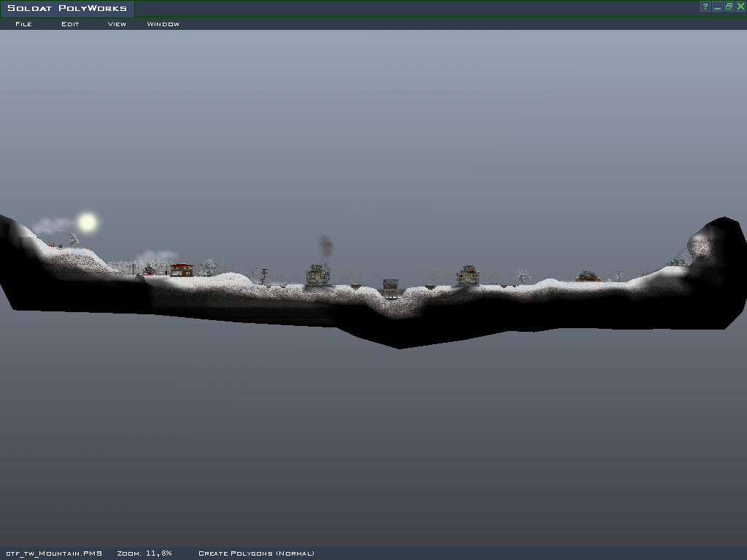Click the Soldat PolyWorks title bar
The image size is (747, 560).
click(x=67, y=9)
